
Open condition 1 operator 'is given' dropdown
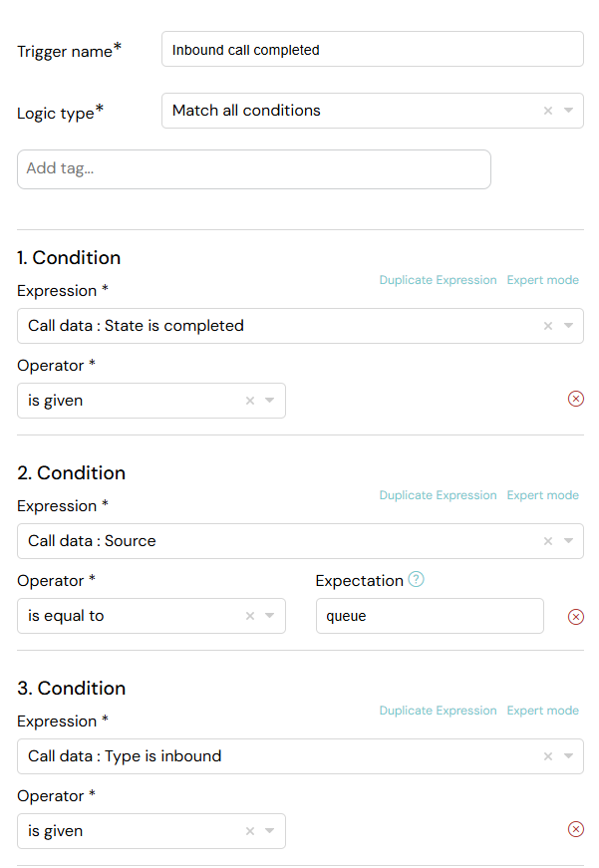[270, 401]
